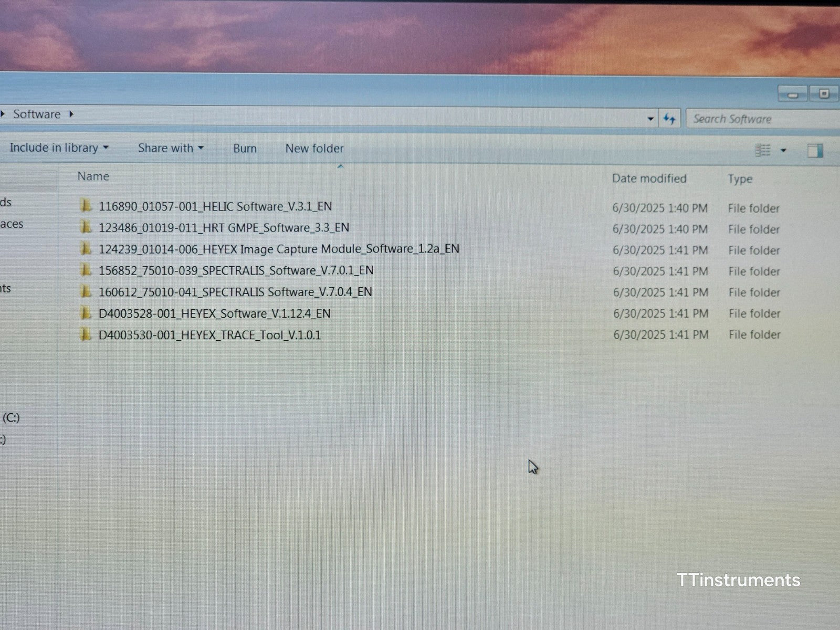
Task: Sort by the Date modified column header
Action: click(x=649, y=178)
